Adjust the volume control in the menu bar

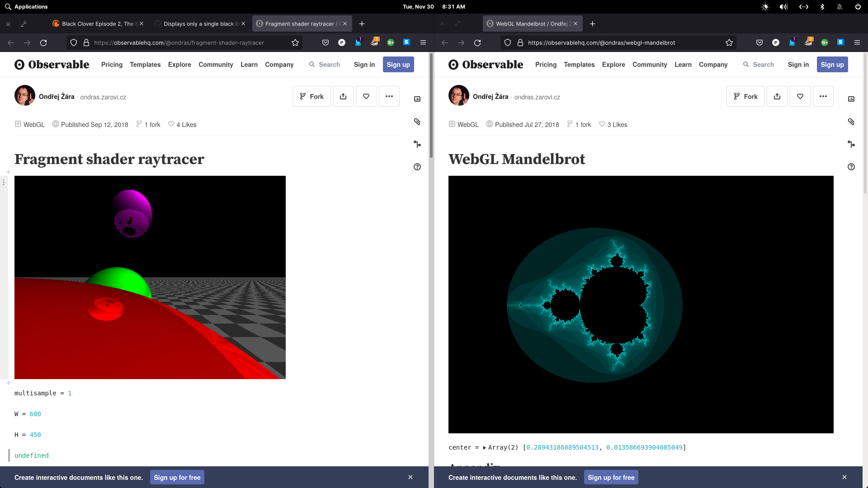[784, 7]
